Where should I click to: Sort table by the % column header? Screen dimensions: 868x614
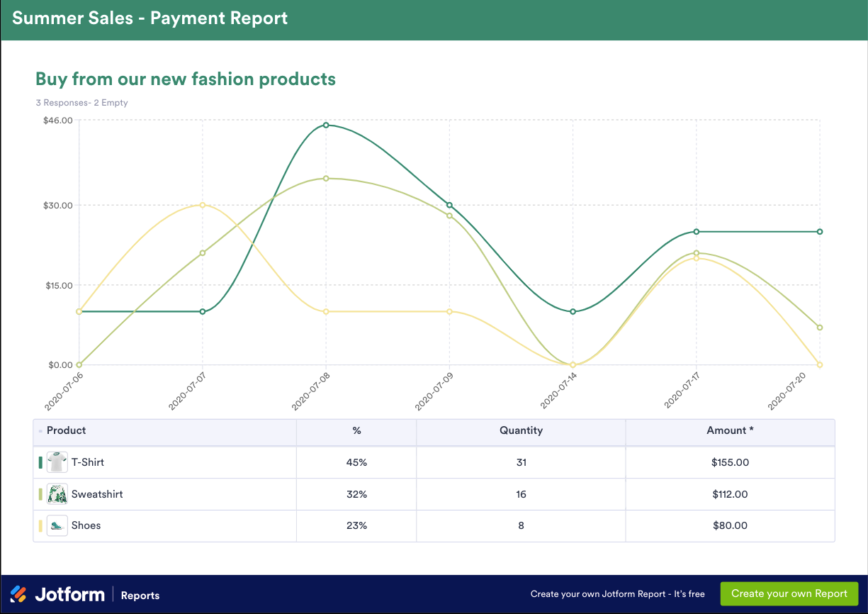pos(356,431)
